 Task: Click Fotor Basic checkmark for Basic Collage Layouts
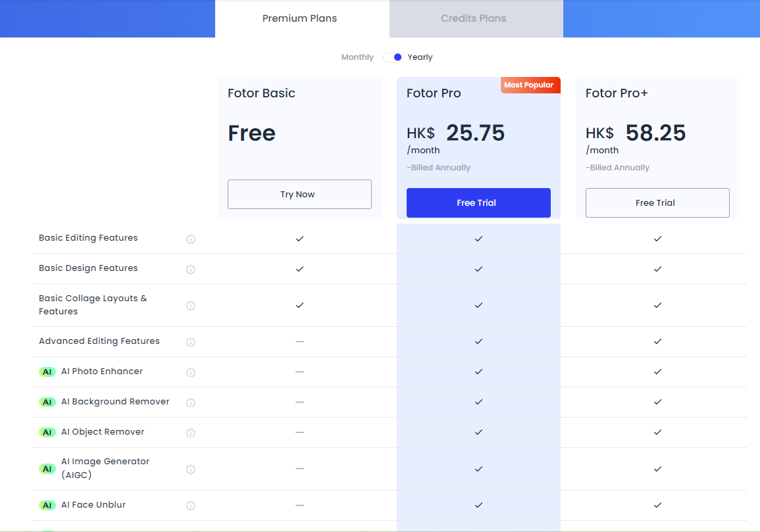[x=299, y=305]
